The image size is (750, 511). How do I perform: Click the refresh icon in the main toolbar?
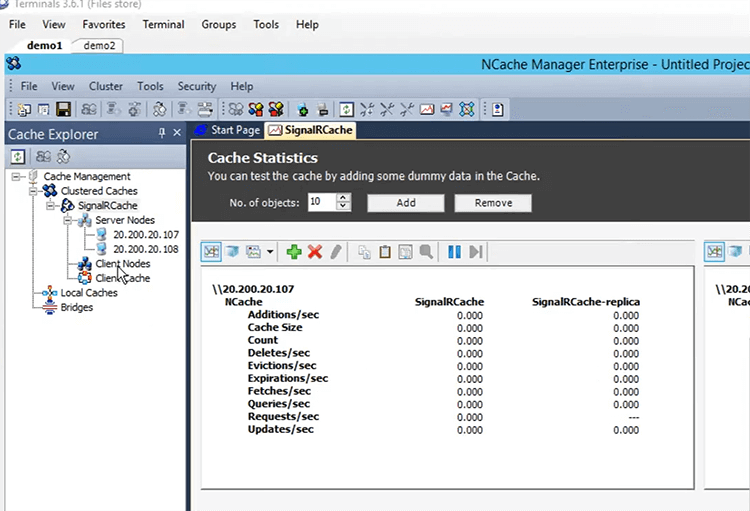click(x=346, y=110)
